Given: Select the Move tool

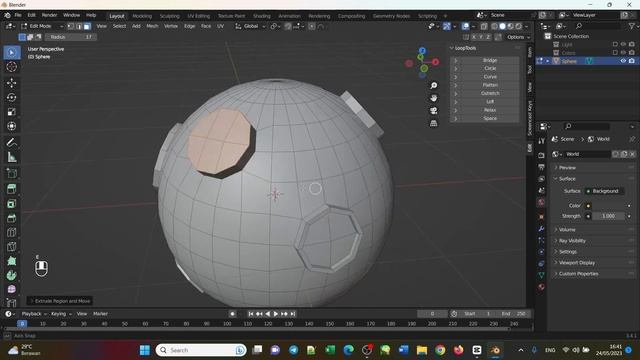Looking at the screenshot, I should point(12,82).
